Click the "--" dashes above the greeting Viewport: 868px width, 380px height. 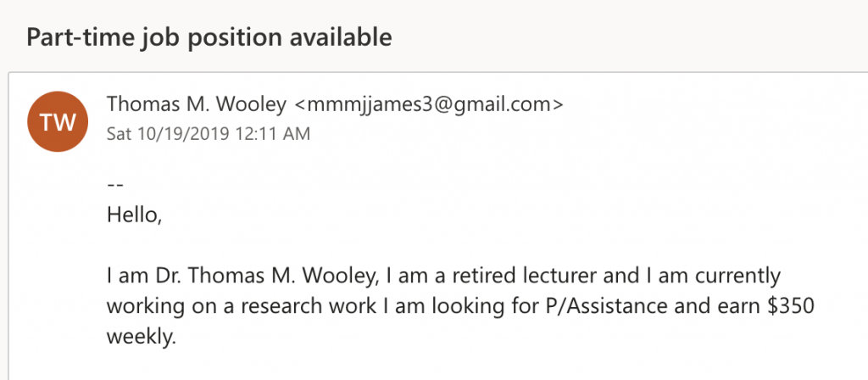click(114, 183)
